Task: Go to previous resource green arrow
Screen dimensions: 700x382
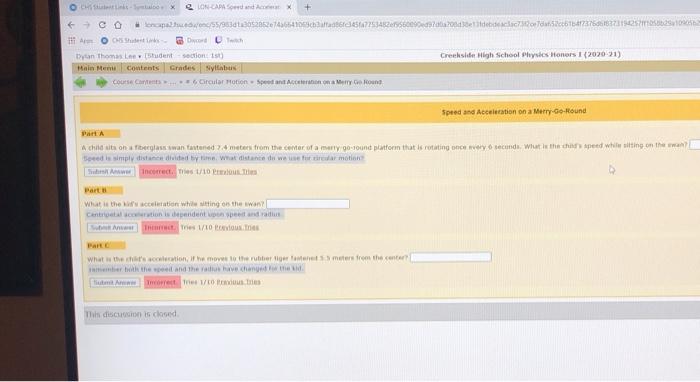Action: pyautogui.click(x=80, y=82)
